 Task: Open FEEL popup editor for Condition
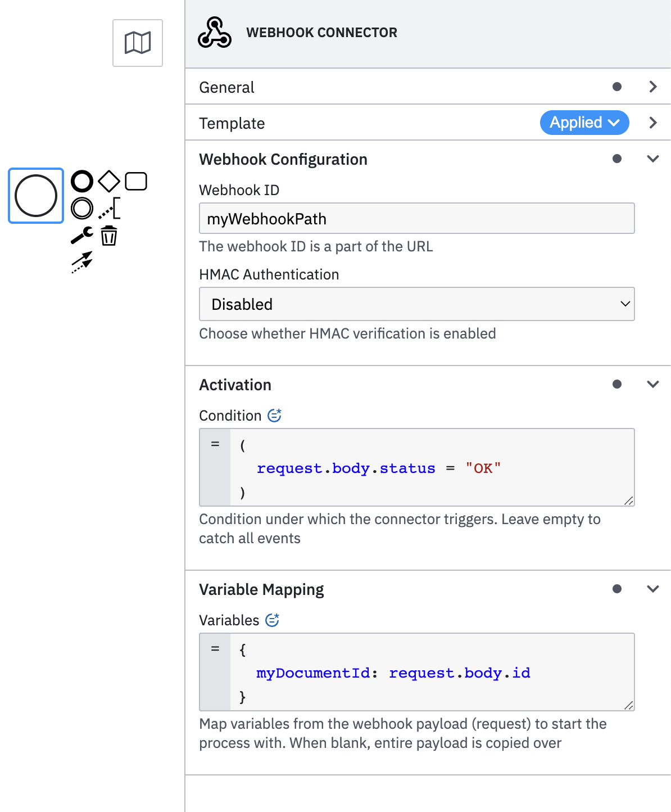pyautogui.click(x=274, y=416)
